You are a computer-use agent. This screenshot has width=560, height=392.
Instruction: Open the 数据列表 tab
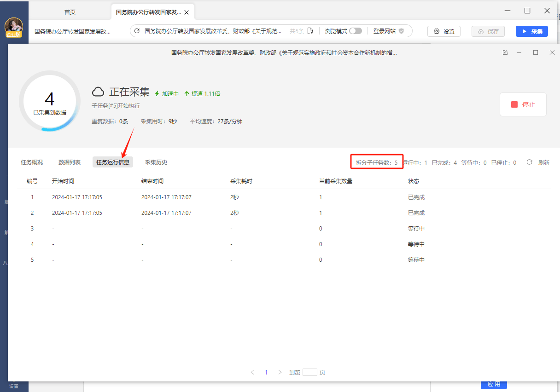click(70, 162)
